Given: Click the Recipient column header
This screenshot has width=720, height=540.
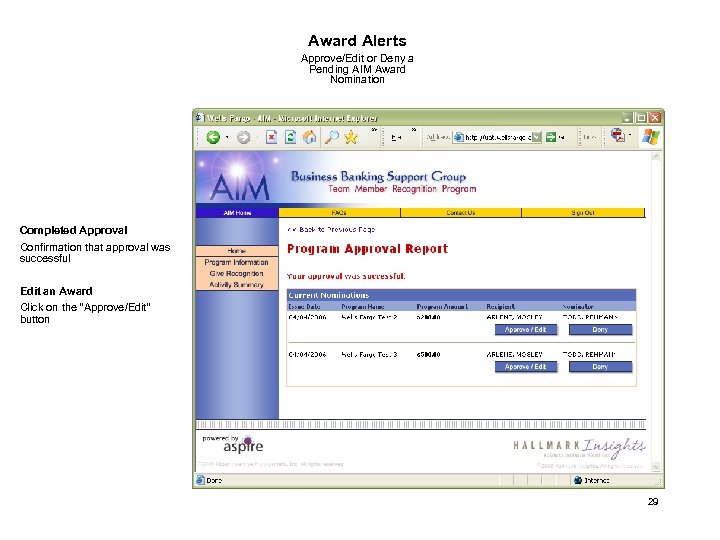Looking at the screenshot, I should 501,306.
